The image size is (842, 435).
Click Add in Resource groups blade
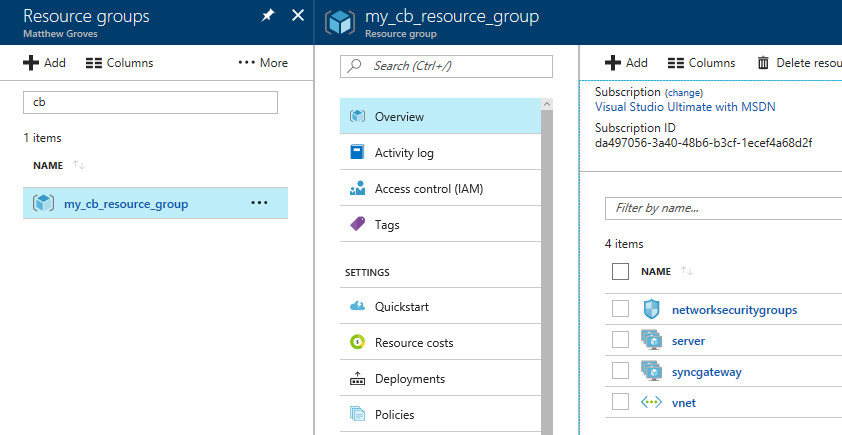[44, 63]
